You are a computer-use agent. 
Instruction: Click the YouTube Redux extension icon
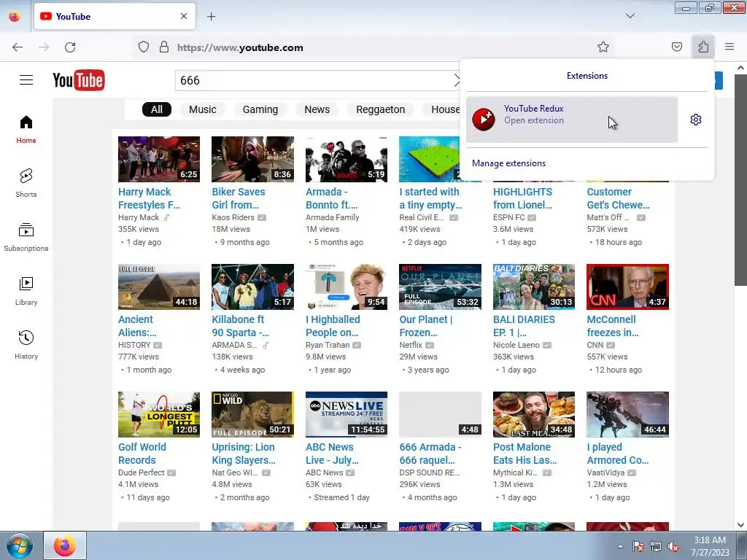pyautogui.click(x=484, y=119)
